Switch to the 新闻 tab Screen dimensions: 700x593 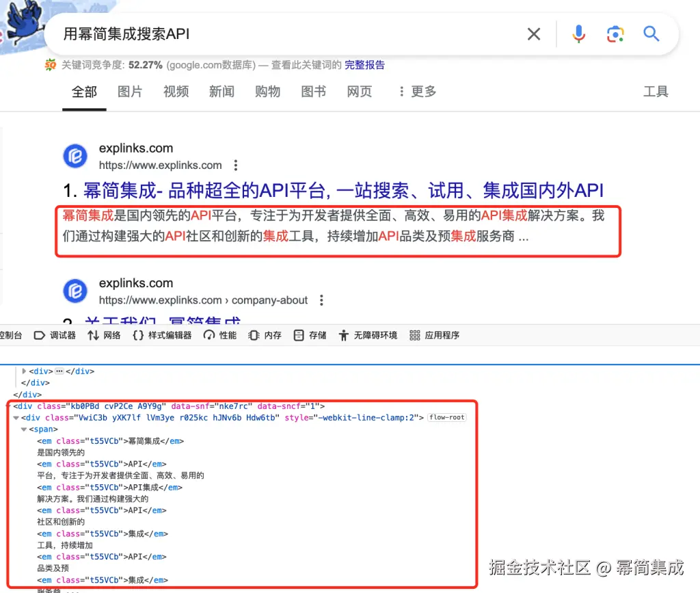click(221, 92)
